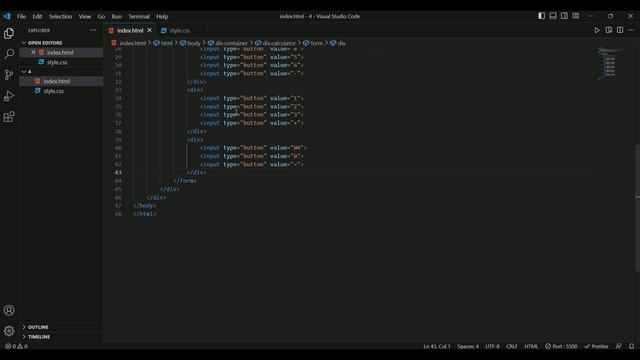Click the last div breadcrumb item
Screen dimensions: 640x360
pos(341,43)
